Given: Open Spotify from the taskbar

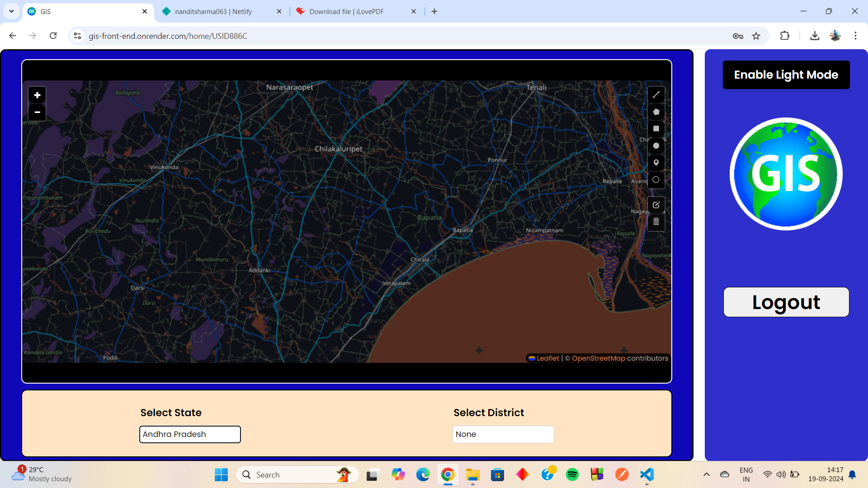Looking at the screenshot, I should (572, 474).
